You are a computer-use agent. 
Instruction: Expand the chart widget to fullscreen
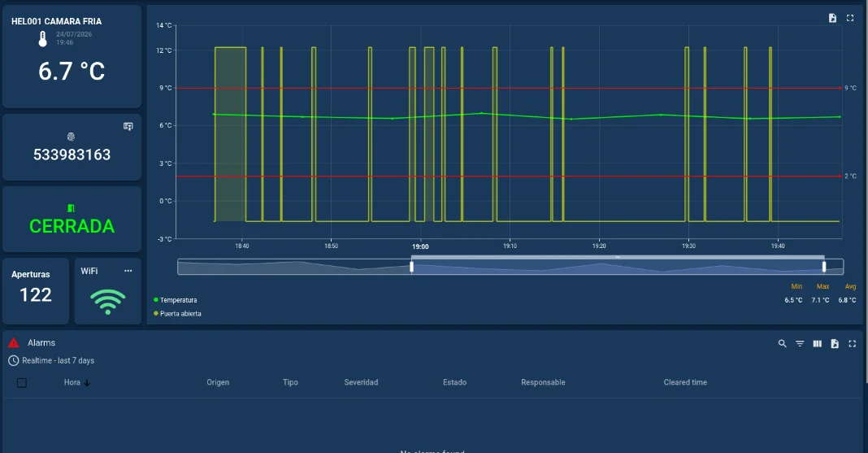(850, 18)
